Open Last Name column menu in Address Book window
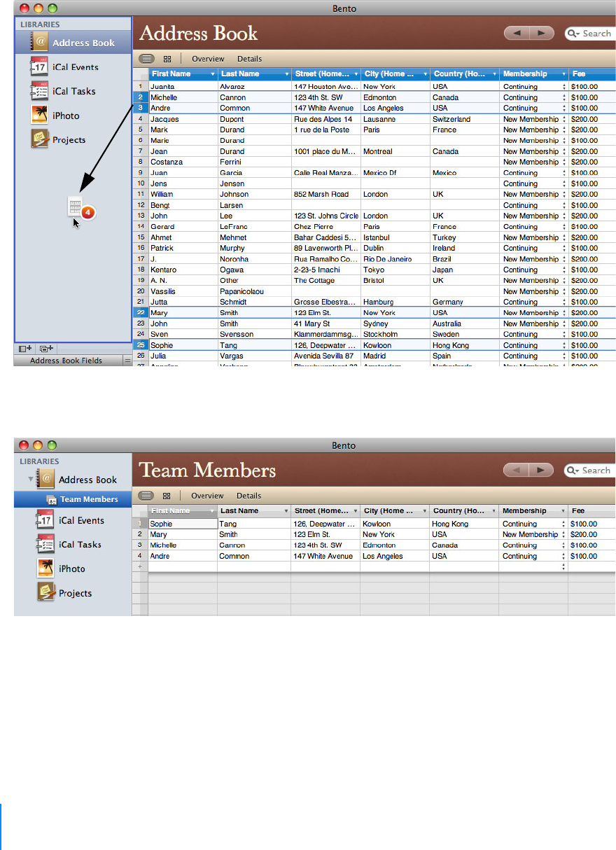 tap(286, 74)
